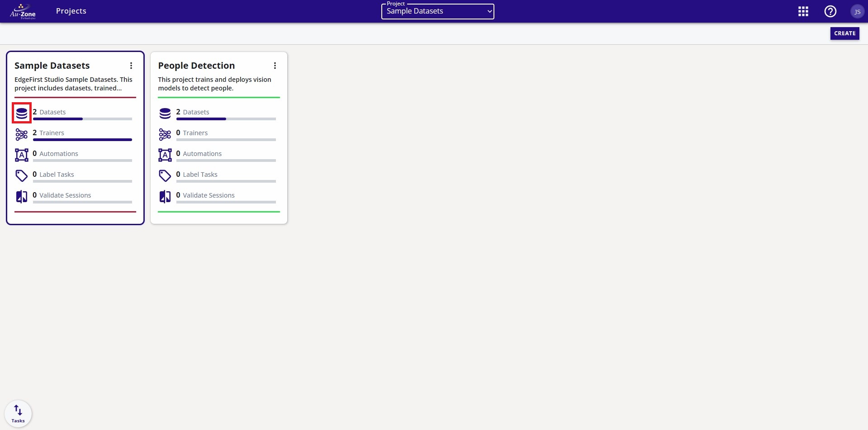Viewport: 868px width, 430px height.
Task: Click Trainers icon in Sample Datasets card
Action: (22, 134)
